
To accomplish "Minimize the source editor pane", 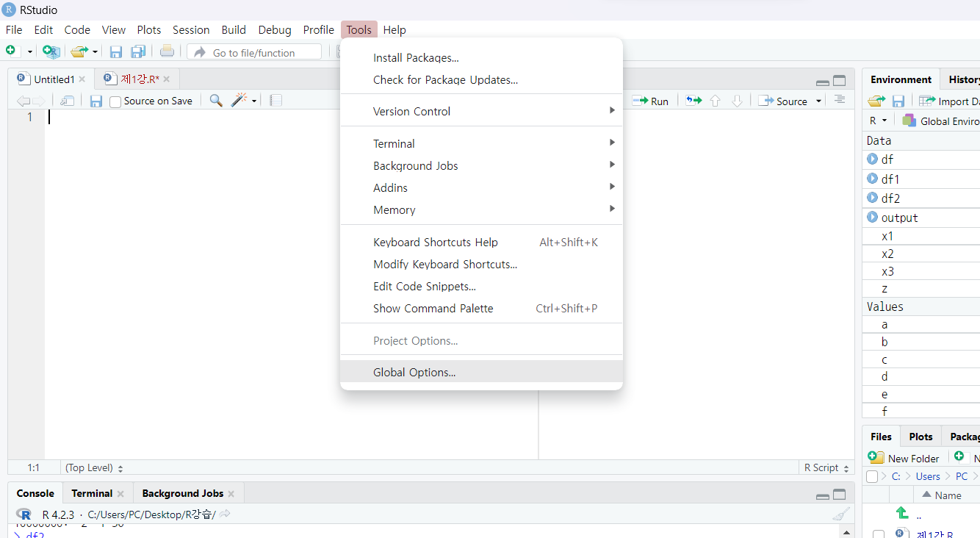I will [823, 82].
